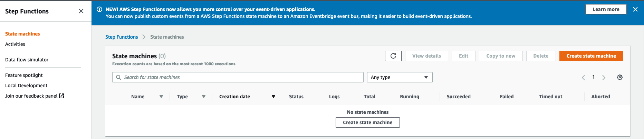
Task: Dismiss the blue announcement banner
Action: [635, 9]
